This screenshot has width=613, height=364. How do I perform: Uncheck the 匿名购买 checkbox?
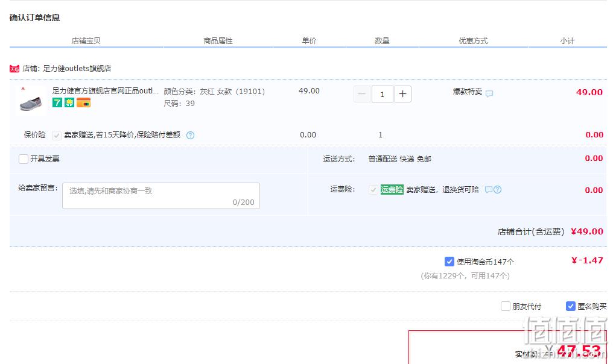pyautogui.click(x=570, y=306)
